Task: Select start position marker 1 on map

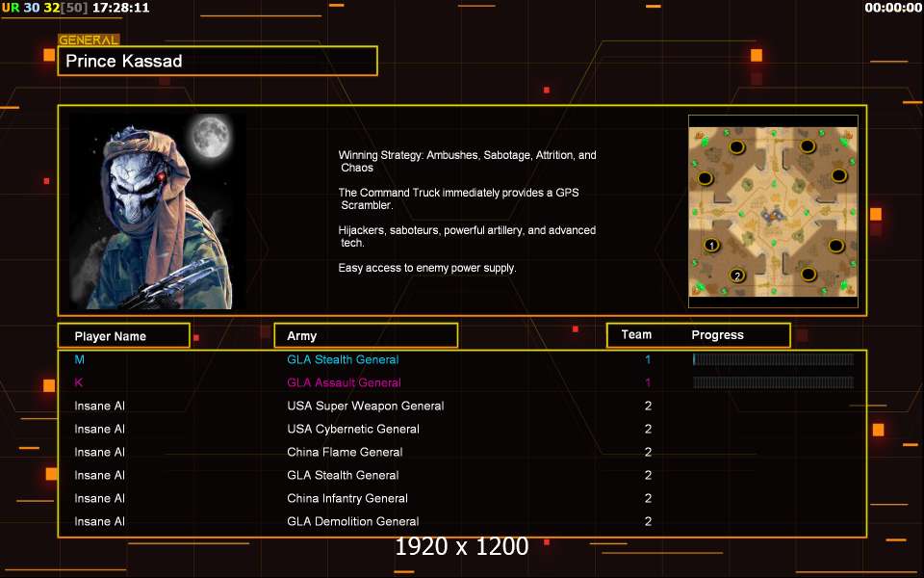Action: click(x=712, y=245)
